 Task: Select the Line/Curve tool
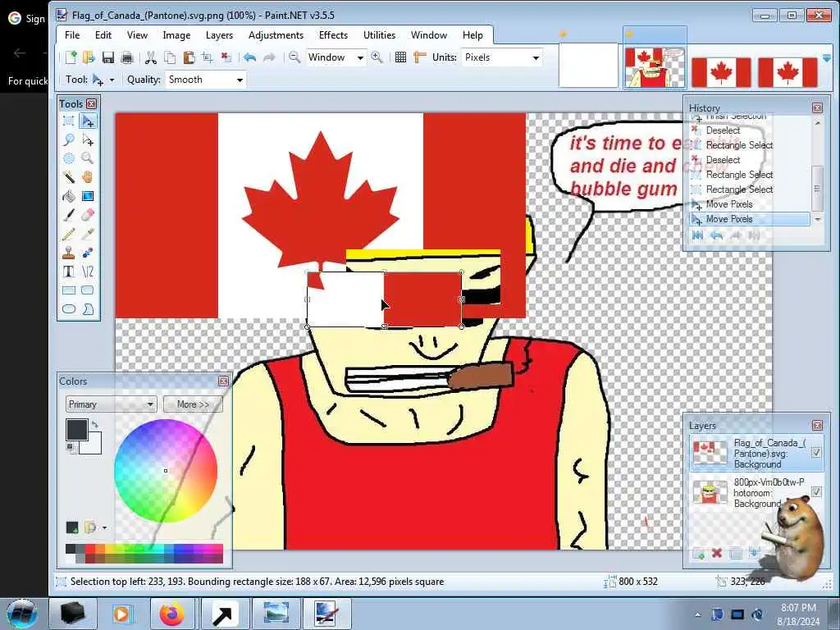[87, 272]
